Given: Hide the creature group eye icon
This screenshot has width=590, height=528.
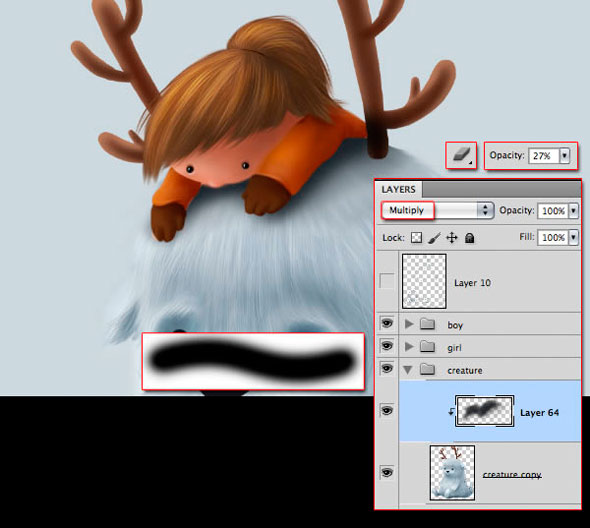Looking at the screenshot, I should (x=387, y=368).
